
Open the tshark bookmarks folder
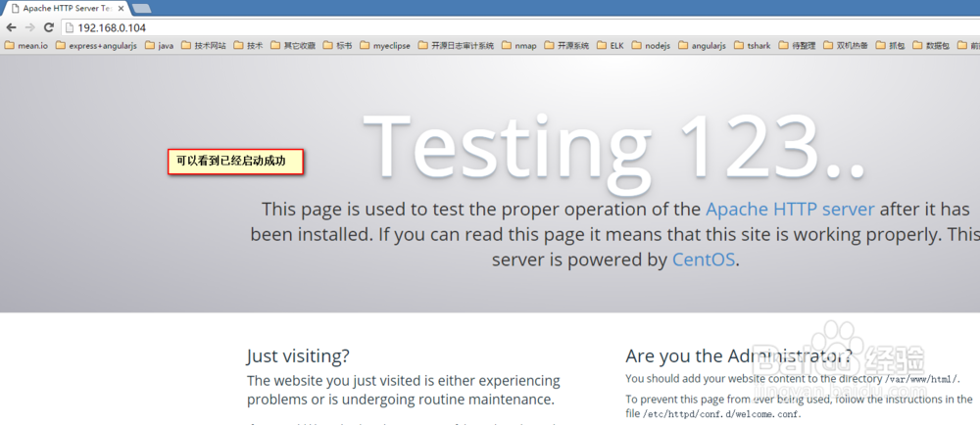point(753,46)
